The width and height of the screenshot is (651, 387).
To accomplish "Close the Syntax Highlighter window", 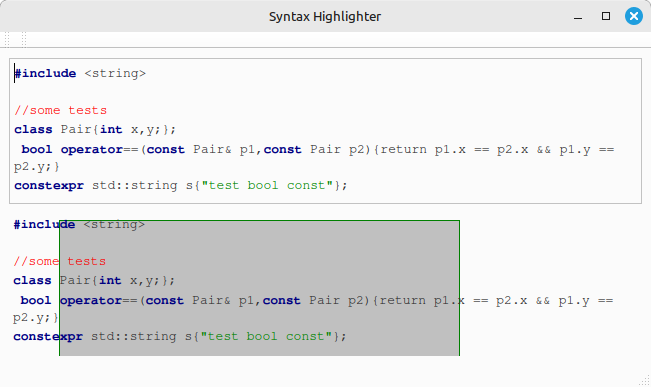I will click(x=634, y=16).
